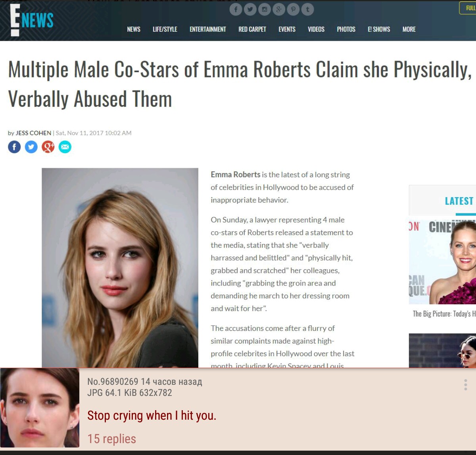Viewport: 476px width, 455px height.
Task: Share article via Twitter bird button
Action: coord(31,147)
